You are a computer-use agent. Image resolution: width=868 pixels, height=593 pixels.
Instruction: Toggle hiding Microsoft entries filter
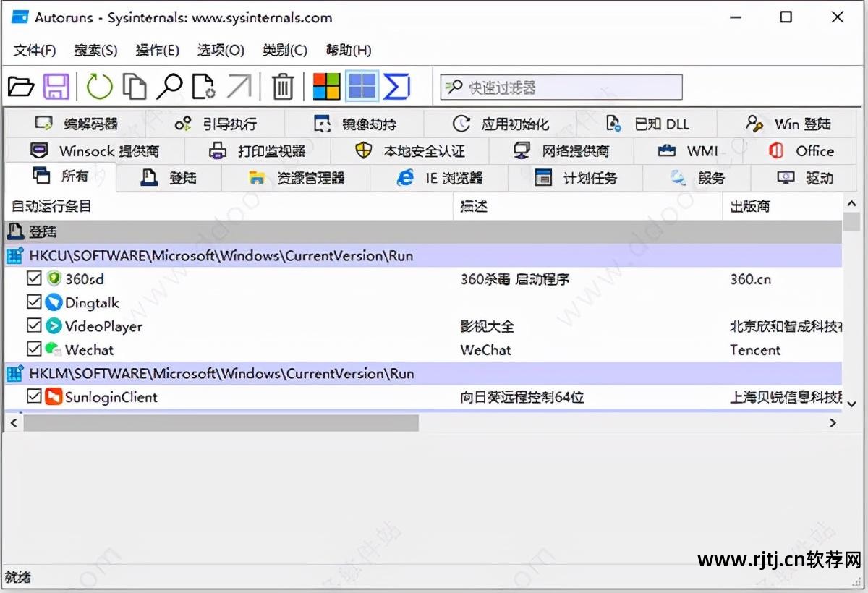click(325, 86)
